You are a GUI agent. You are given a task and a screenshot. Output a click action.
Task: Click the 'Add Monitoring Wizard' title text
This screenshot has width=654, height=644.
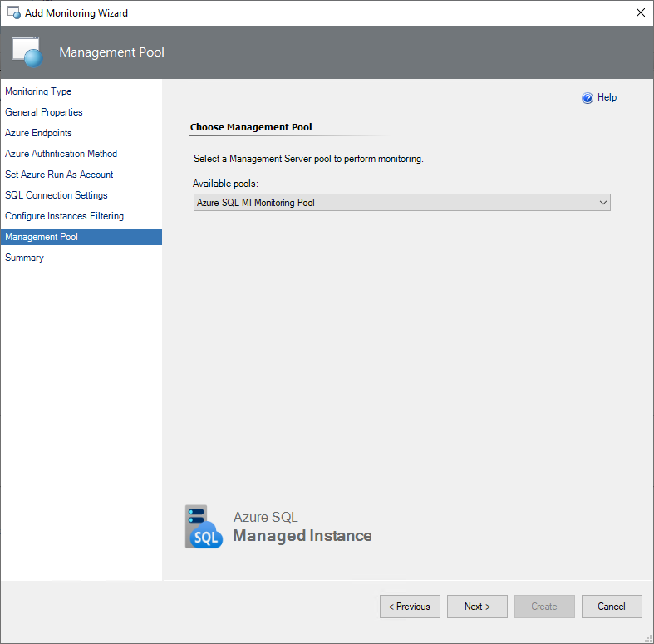pyautogui.click(x=76, y=13)
